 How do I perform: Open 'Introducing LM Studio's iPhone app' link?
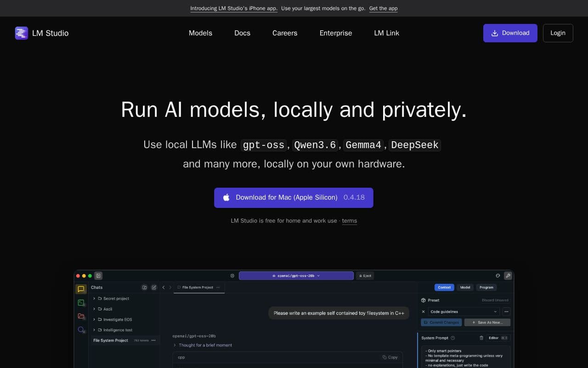[234, 8]
